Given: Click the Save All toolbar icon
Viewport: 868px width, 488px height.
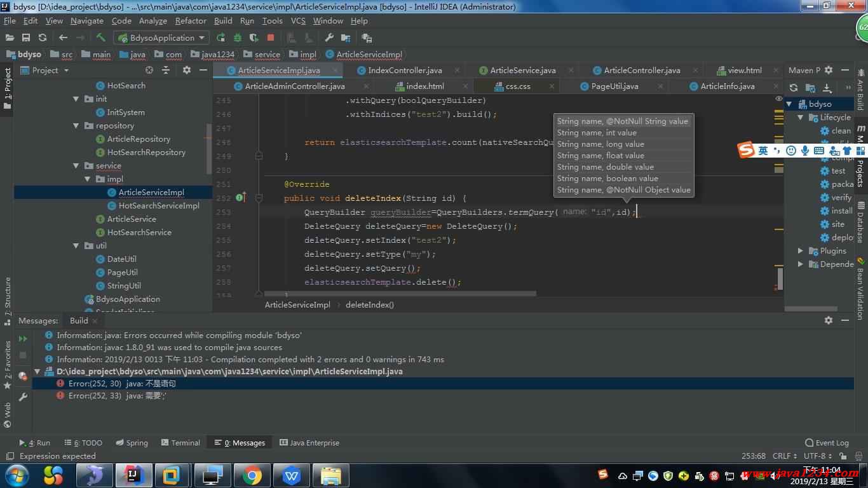Looking at the screenshot, I should [26, 37].
